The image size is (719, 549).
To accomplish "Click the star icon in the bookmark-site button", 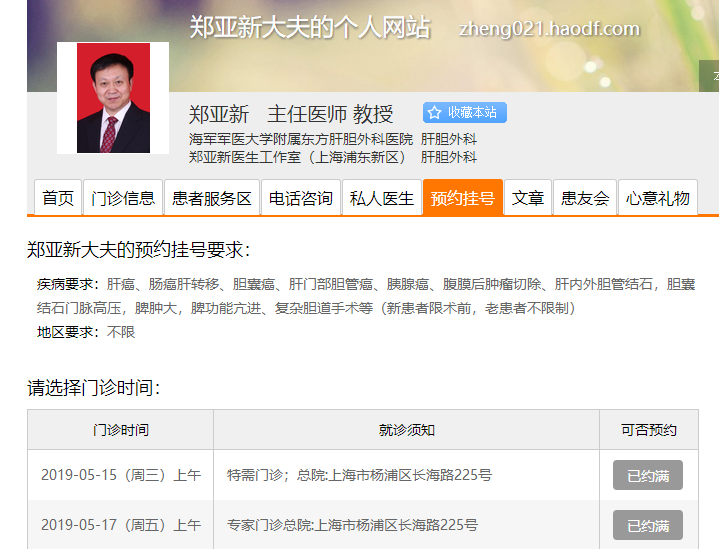I will point(434,112).
